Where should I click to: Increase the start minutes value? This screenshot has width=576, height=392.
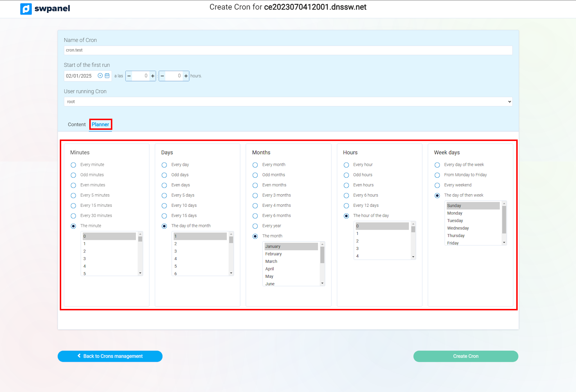[x=186, y=76]
